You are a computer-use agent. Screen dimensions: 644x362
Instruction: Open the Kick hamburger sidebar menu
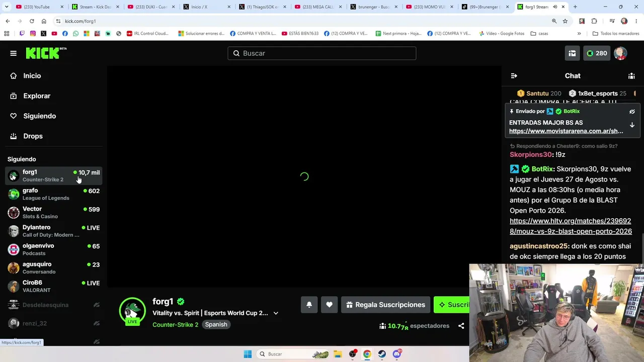[14, 53]
